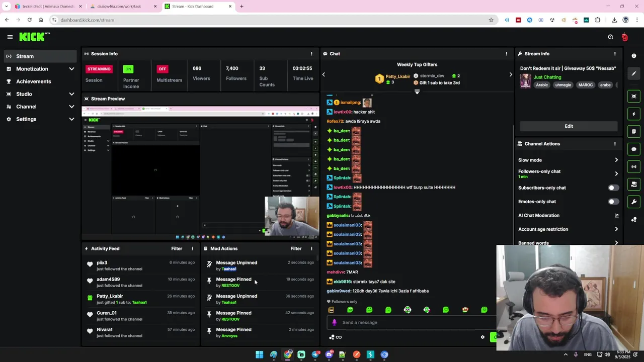Screen dimensions: 644x362
Task: Open the three-dot menu of Session Info panel
Action: point(311,54)
